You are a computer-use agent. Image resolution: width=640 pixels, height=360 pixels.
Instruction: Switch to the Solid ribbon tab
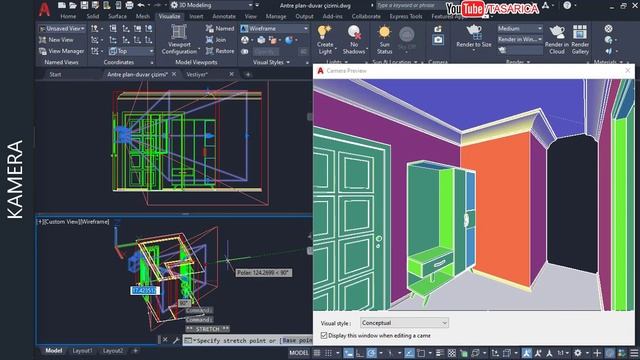pyautogui.click(x=93, y=16)
